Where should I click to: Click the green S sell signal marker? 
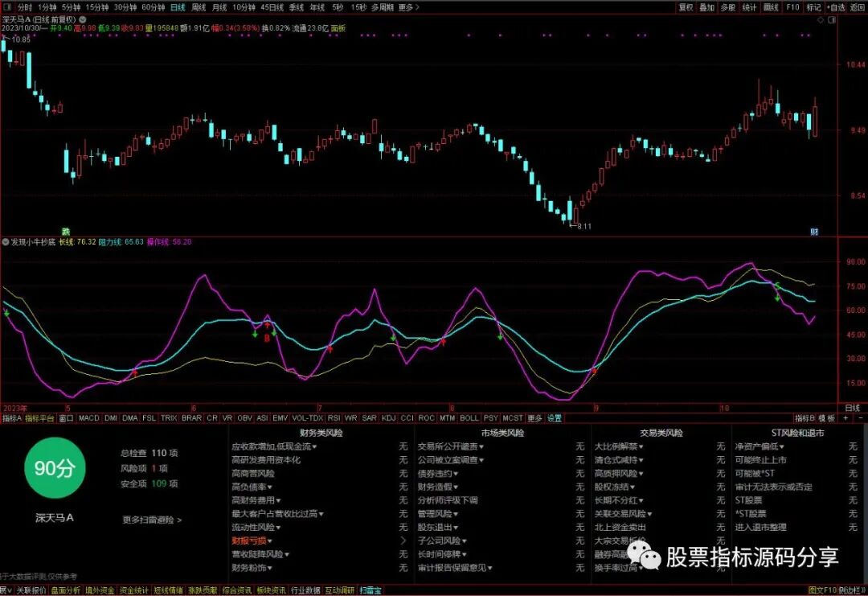[777, 286]
